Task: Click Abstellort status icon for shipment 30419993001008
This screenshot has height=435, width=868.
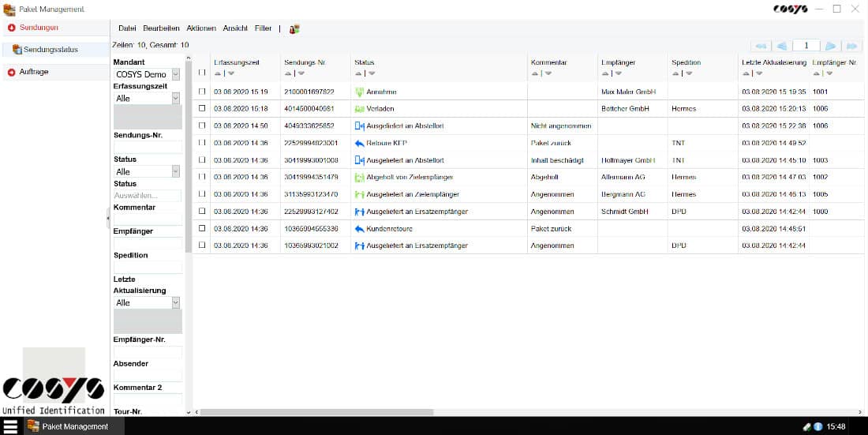Action: point(359,160)
